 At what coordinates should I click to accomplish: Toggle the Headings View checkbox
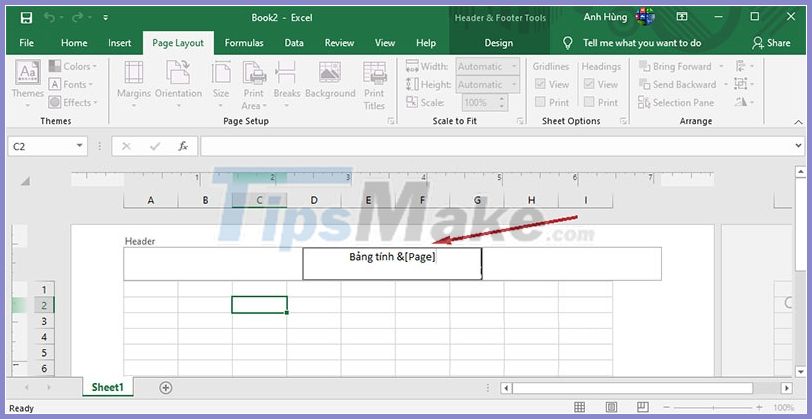tap(589, 84)
